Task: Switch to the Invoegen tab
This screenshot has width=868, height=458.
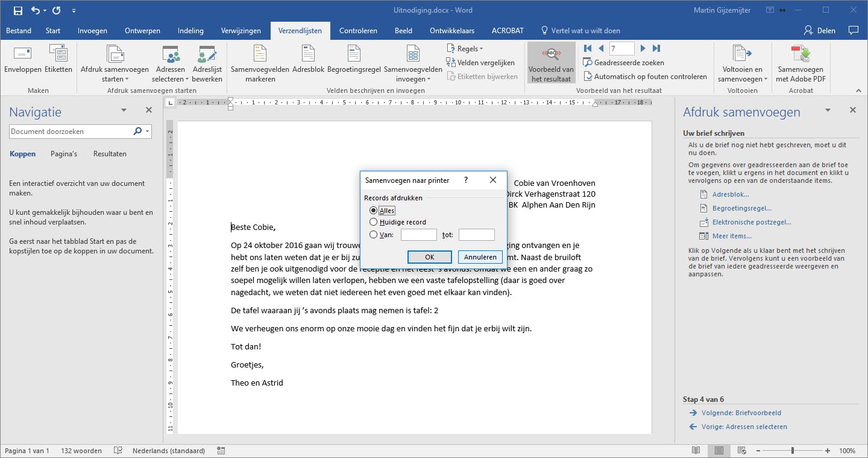Action: pos(92,31)
